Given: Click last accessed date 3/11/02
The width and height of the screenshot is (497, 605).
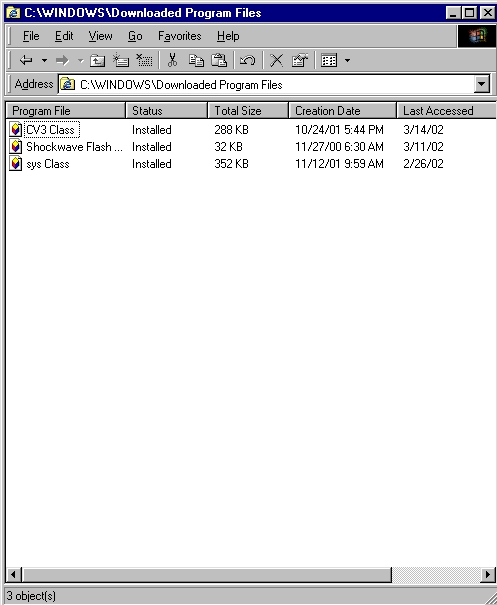Looking at the screenshot, I should pos(423,147).
